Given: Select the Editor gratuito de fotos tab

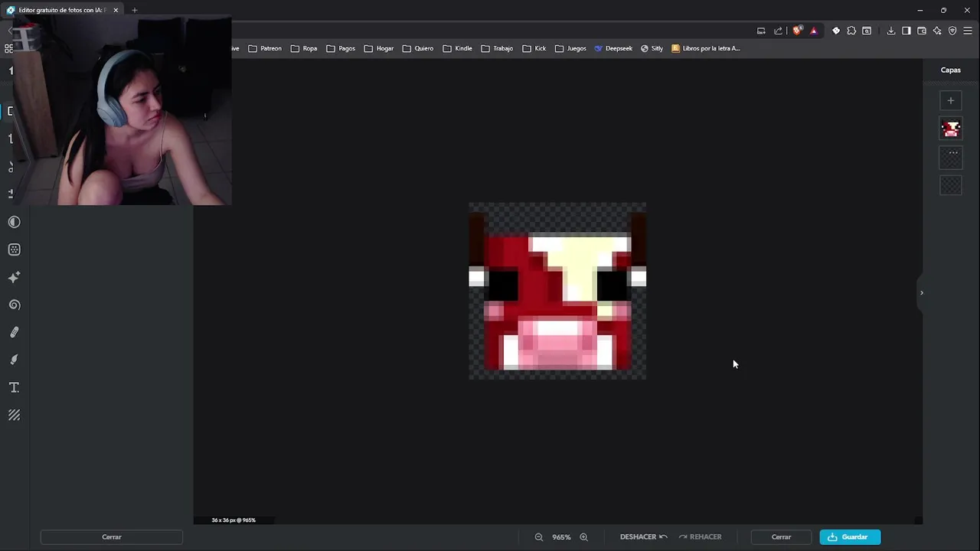Looking at the screenshot, I should [61, 10].
